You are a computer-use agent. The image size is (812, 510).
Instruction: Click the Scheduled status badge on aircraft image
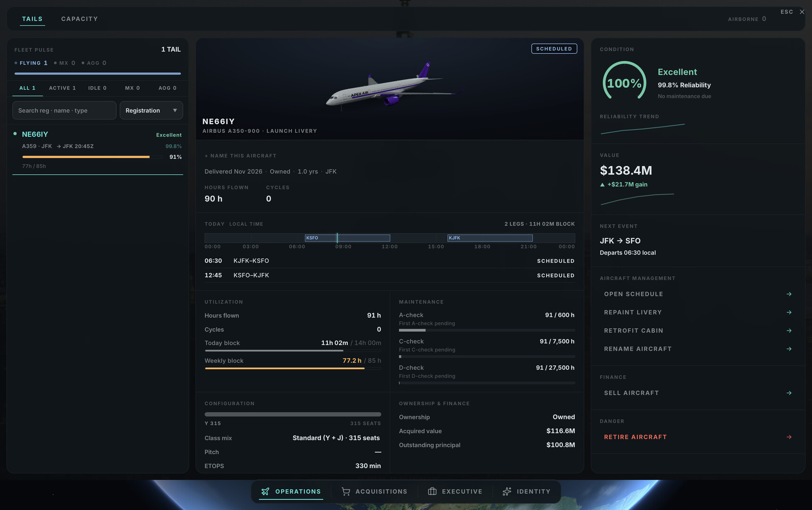[554, 49]
